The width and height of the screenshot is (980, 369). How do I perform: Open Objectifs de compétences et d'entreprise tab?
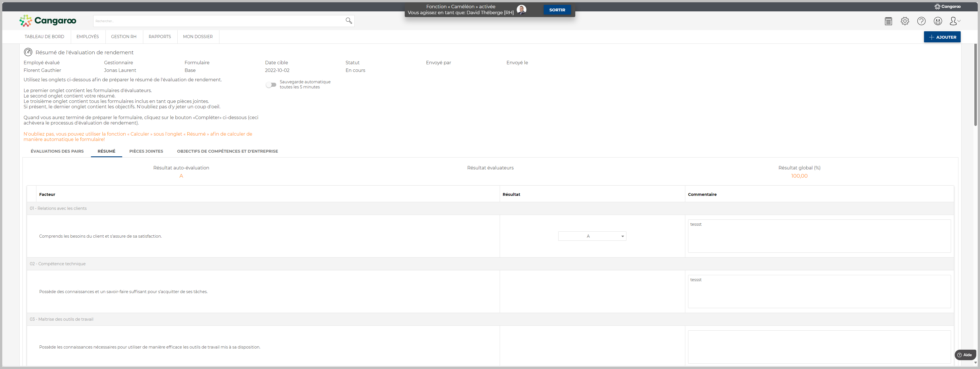tap(227, 151)
